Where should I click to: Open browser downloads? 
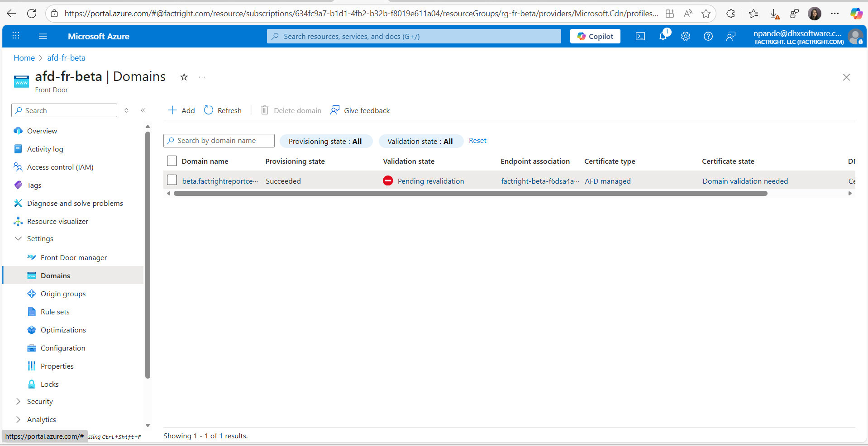[775, 14]
